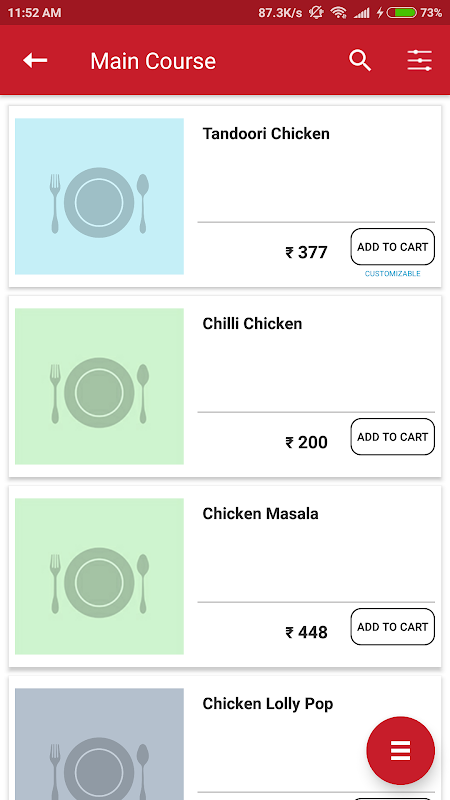The height and width of the screenshot is (800, 450).
Task: Tap the back arrow icon
Action: click(35, 61)
